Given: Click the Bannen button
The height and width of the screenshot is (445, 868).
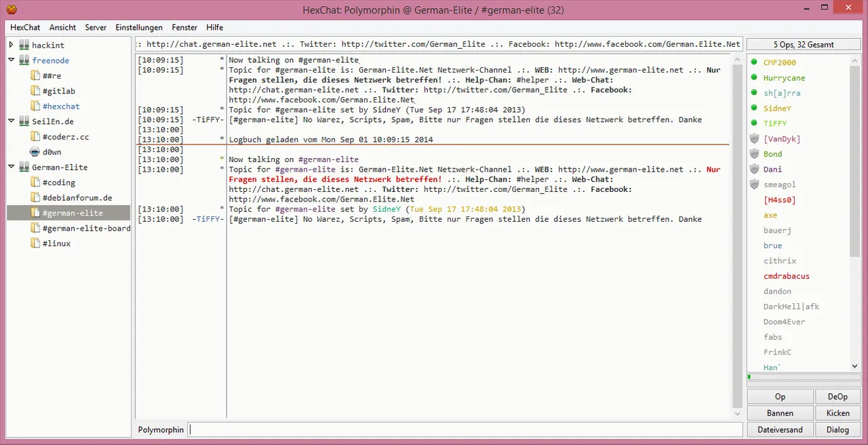Looking at the screenshot, I should tap(780, 413).
